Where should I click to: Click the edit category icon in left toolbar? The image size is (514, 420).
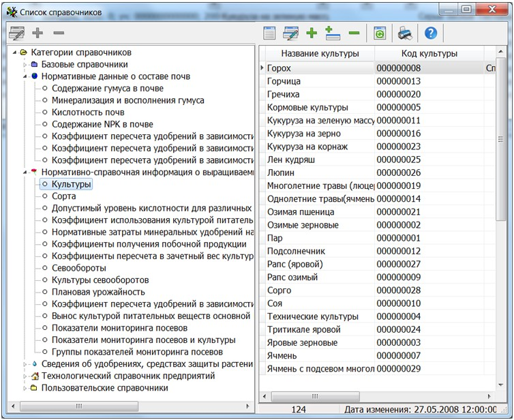click(16, 33)
